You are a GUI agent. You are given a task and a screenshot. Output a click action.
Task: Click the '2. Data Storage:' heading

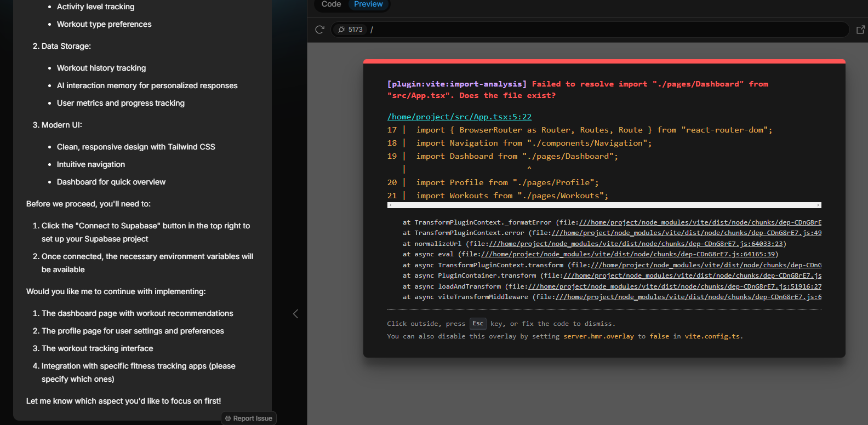click(62, 46)
